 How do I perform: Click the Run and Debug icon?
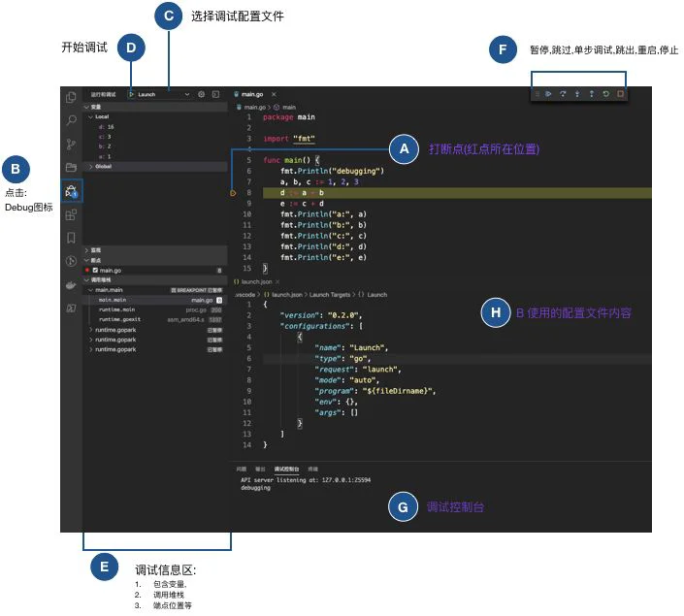pyautogui.click(x=71, y=191)
